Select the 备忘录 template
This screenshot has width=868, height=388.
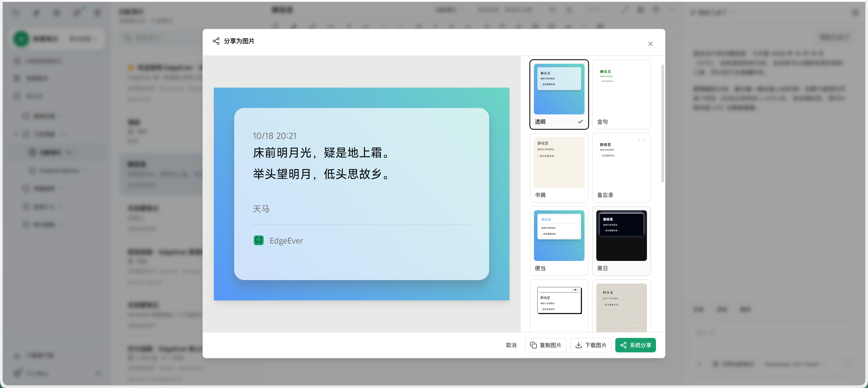pyautogui.click(x=621, y=168)
